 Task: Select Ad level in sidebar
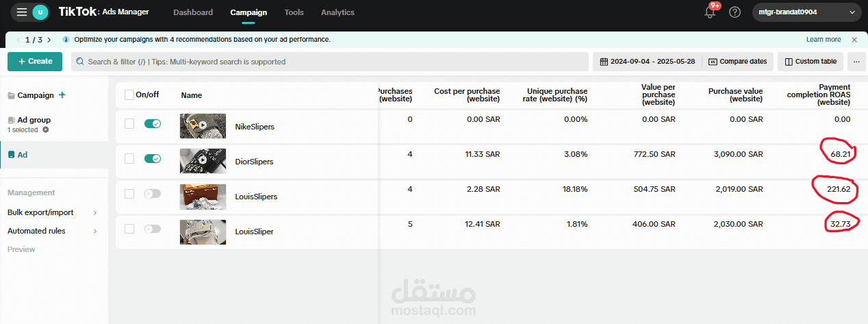(53, 155)
